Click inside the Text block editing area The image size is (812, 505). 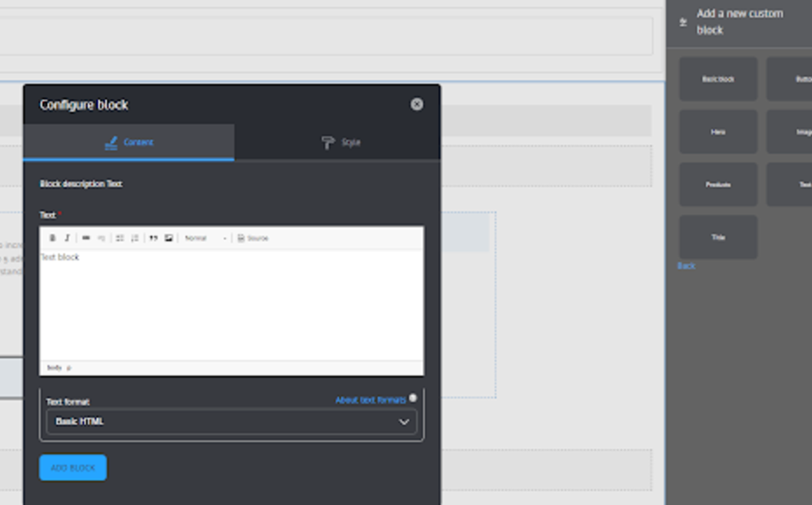click(x=231, y=300)
